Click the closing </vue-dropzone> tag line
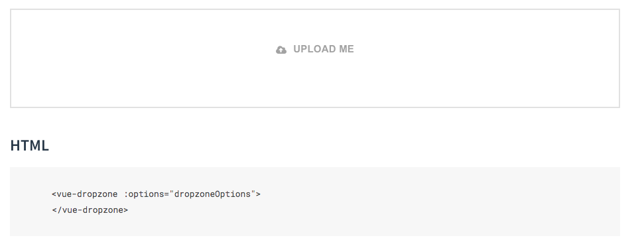 tap(90, 210)
